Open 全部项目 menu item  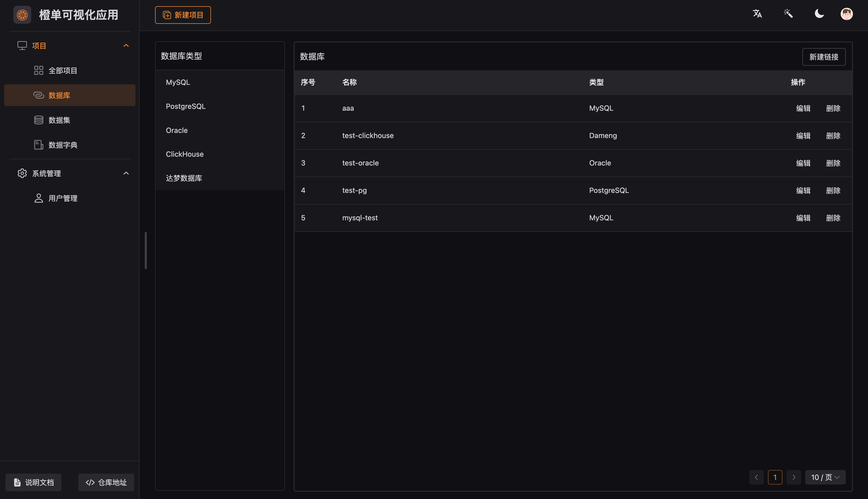click(70, 70)
